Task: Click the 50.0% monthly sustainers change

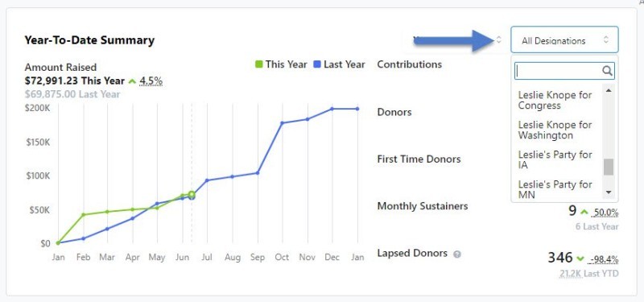Action: pyautogui.click(x=605, y=213)
